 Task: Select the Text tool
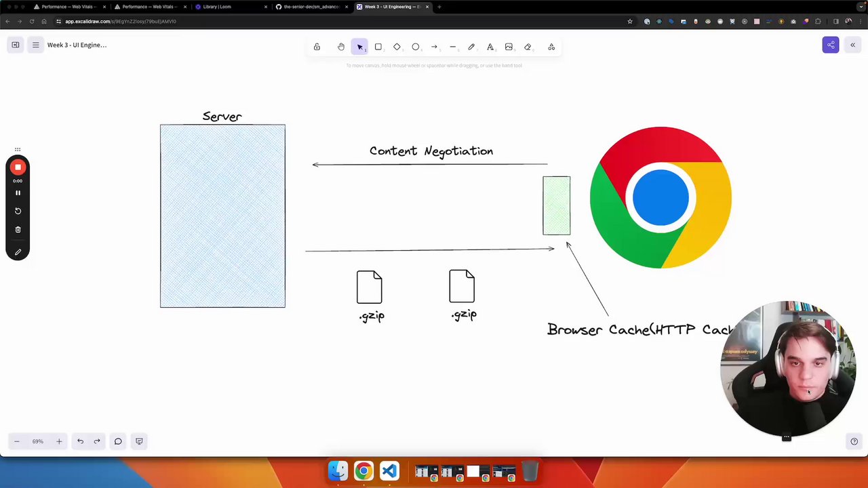point(490,47)
